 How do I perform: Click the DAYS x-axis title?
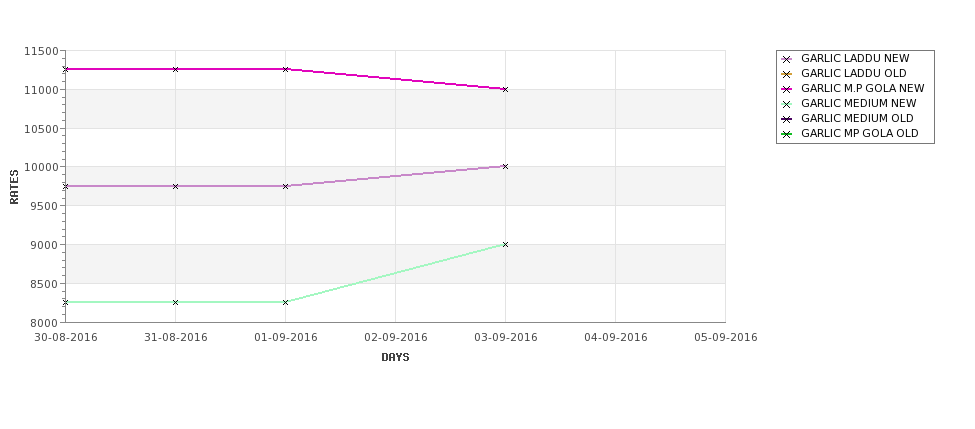pos(395,357)
